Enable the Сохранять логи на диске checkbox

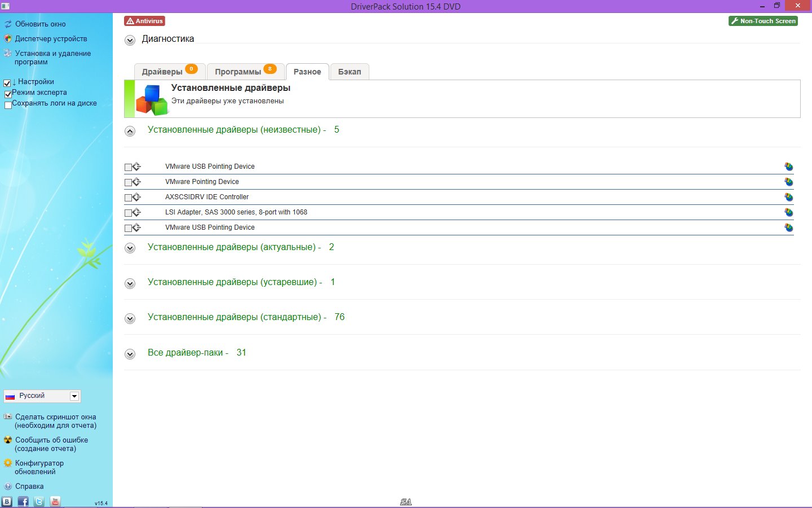(x=8, y=105)
